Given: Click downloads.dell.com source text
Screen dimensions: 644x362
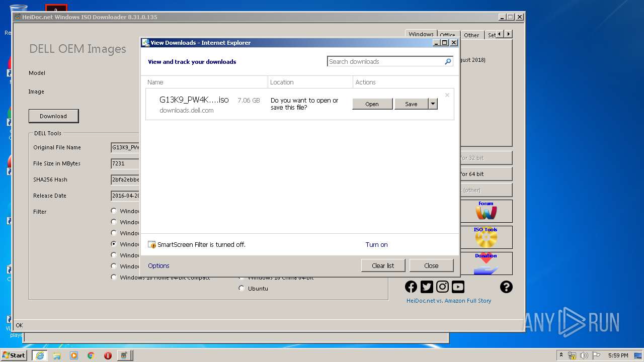Looking at the screenshot, I should [187, 111].
